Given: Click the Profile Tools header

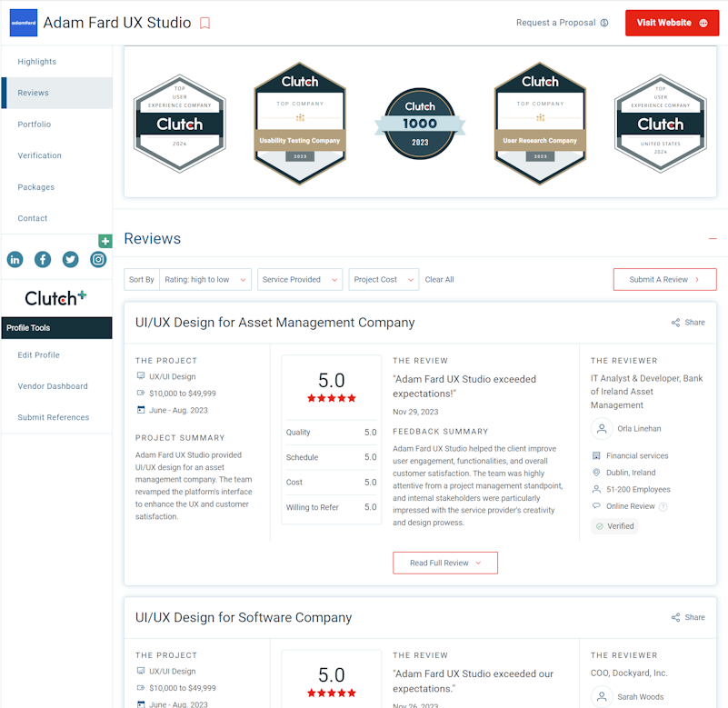Looking at the screenshot, I should pos(56,328).
